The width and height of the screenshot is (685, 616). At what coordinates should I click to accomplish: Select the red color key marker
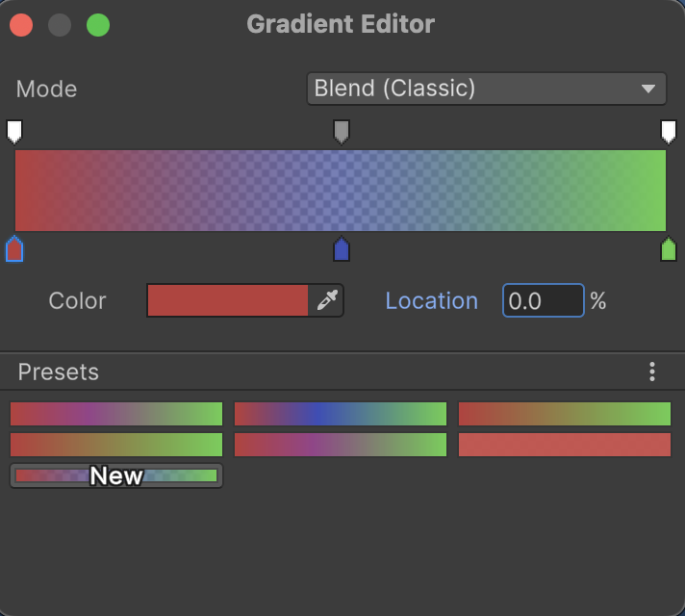pyautogui.click(x=14, y=249)
